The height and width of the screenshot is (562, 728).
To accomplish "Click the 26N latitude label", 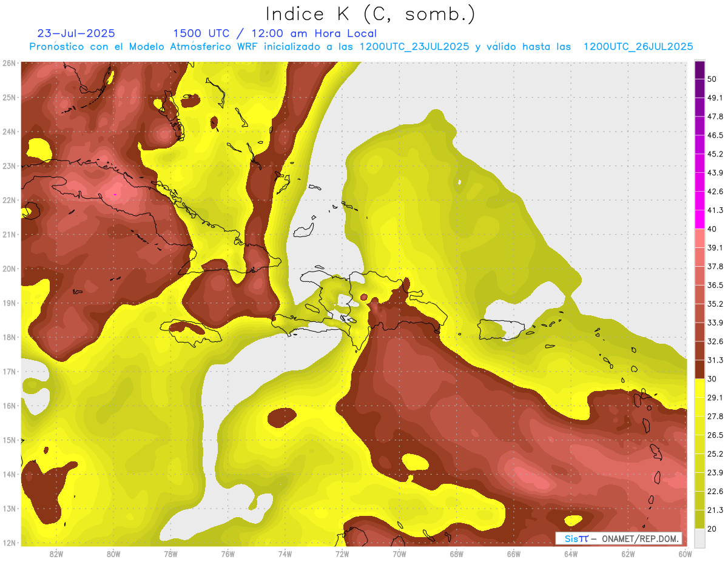I will (x=9, y=63).
